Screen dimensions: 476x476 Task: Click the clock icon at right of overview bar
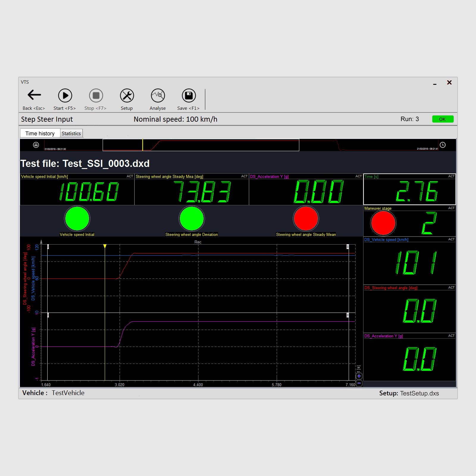coord(443,145)
